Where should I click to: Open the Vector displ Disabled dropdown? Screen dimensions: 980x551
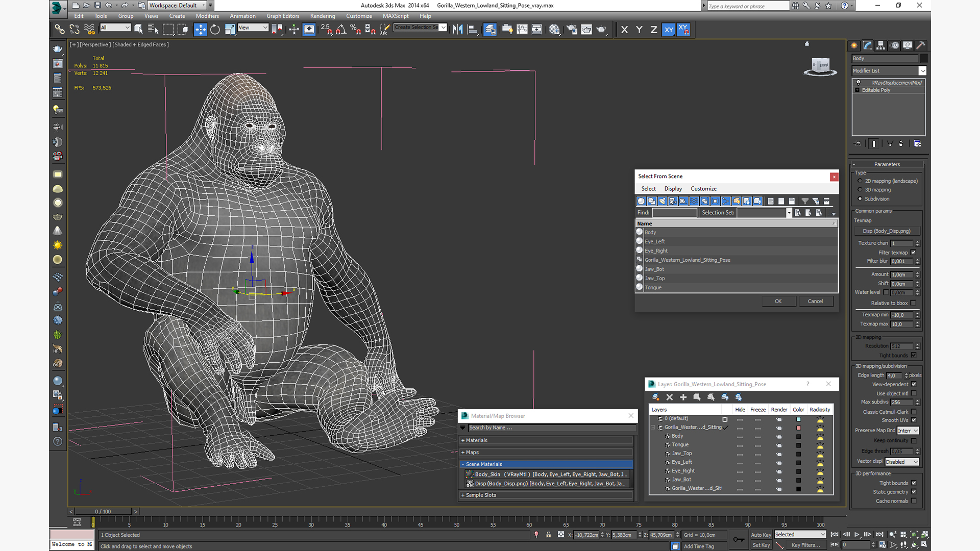902,462
